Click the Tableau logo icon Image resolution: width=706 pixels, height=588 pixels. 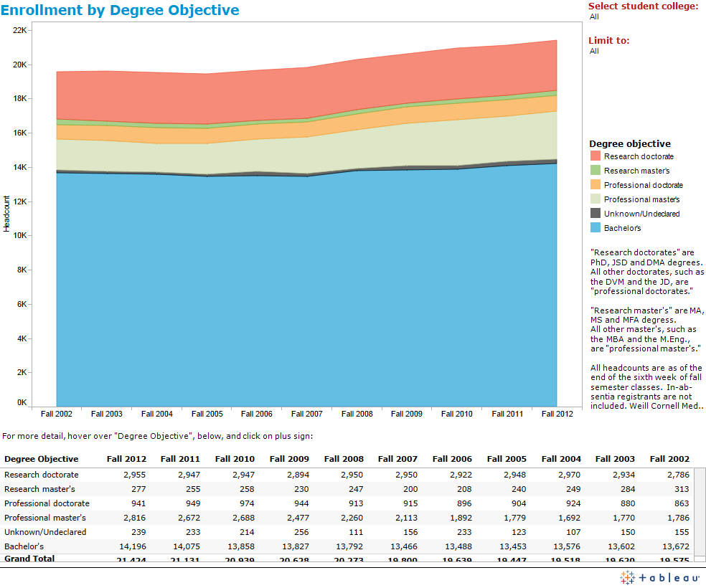[x=627, y=577]
